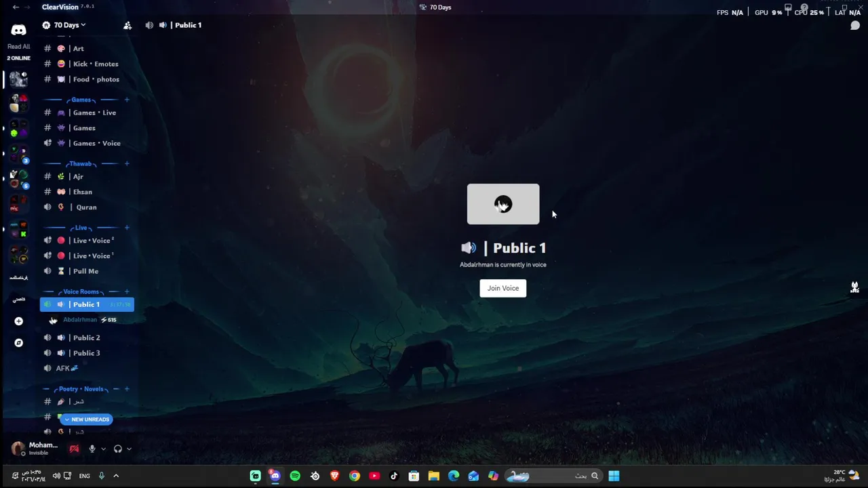Open Spotify from the taskbar
The image size is (868, 488).
pyautogui.click(x=295, y=476)
